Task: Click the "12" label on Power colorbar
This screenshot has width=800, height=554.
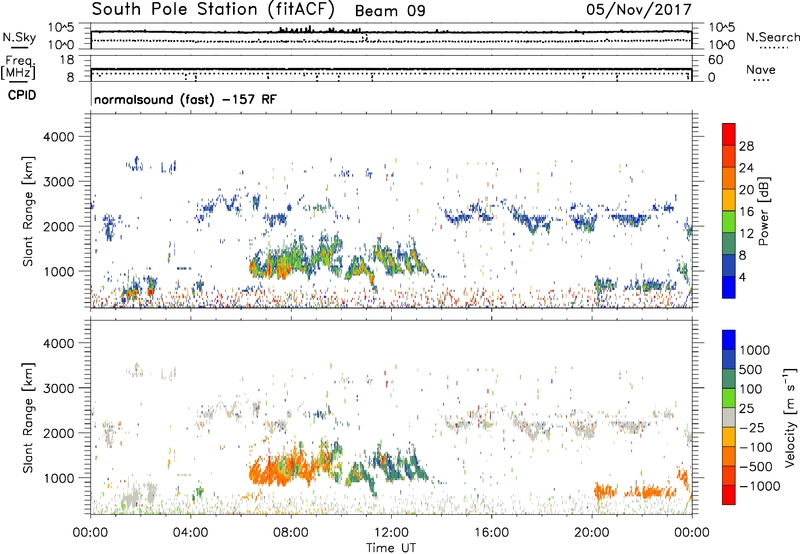Action: pyautogui.click(x=746, y=234)
